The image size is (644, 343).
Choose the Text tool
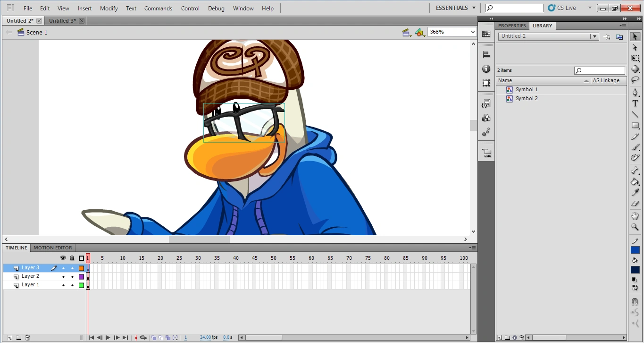(635, 103)
